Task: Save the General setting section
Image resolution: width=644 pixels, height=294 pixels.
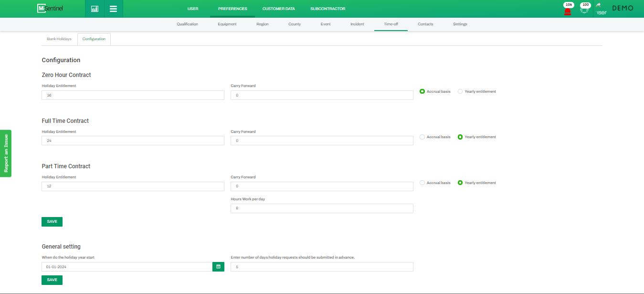Action: [x=52, y=280]
